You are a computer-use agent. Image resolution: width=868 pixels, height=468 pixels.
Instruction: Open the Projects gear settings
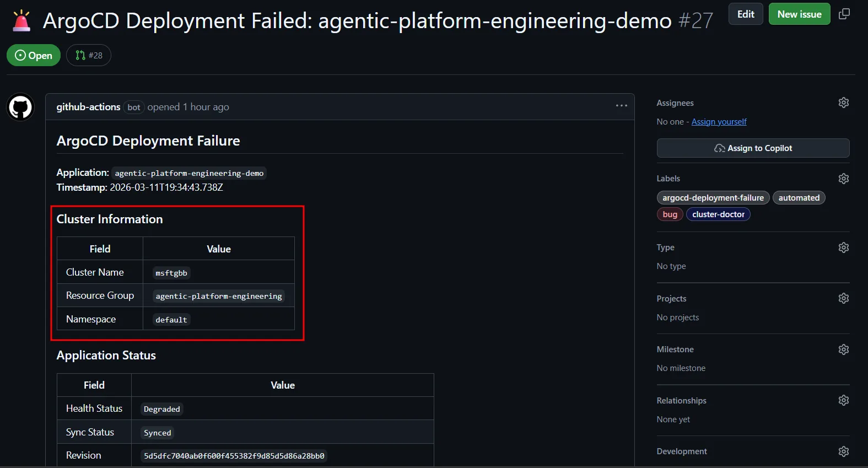pos(843,298)
